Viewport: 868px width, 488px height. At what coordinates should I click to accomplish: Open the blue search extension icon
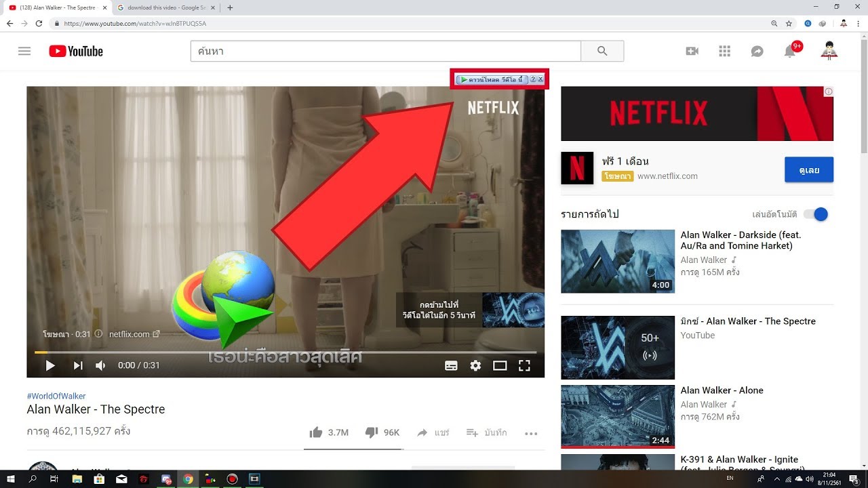click(x=808, y=23)
